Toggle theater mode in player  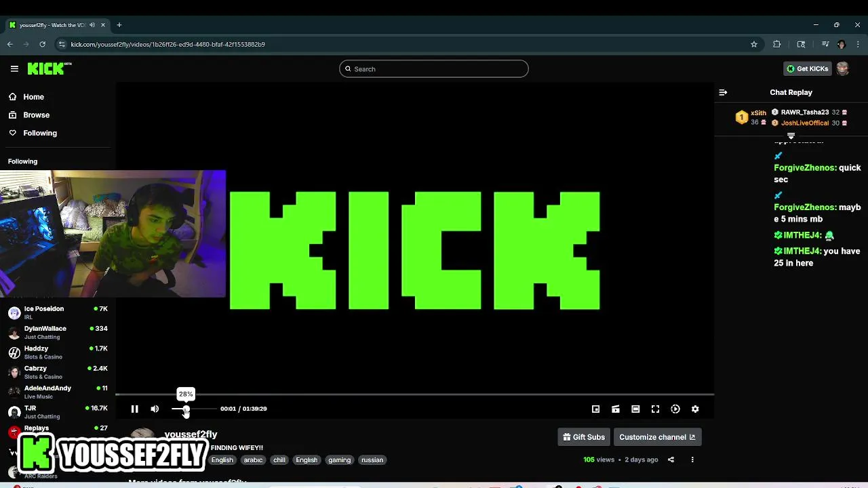point(635,409)
